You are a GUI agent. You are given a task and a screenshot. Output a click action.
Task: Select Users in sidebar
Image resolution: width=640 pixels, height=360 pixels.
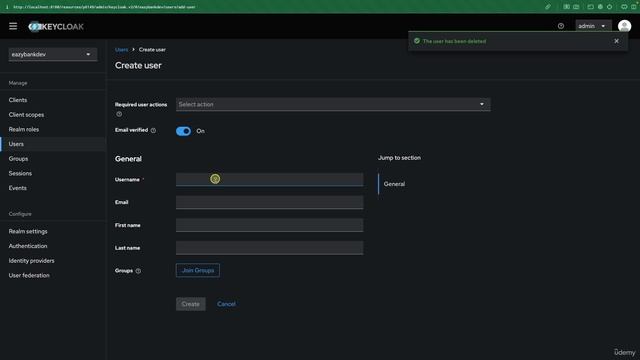pos(16,144)
